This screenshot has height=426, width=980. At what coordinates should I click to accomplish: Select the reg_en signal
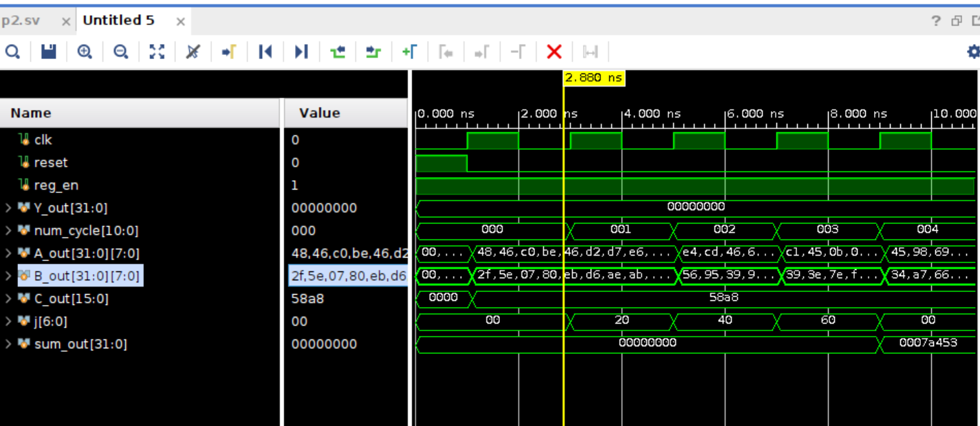tap(55, 185)
